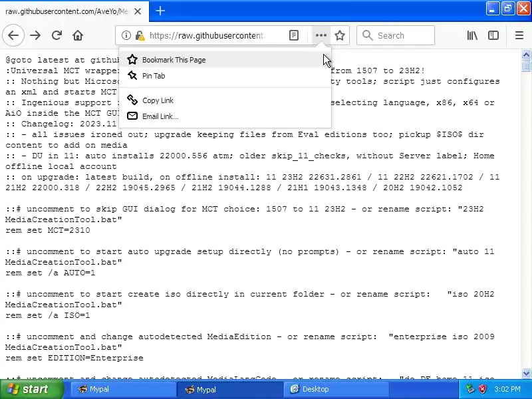The image size is (532, 399).
Task: Click the padlock warning icon in address bar
Action: 140,35
